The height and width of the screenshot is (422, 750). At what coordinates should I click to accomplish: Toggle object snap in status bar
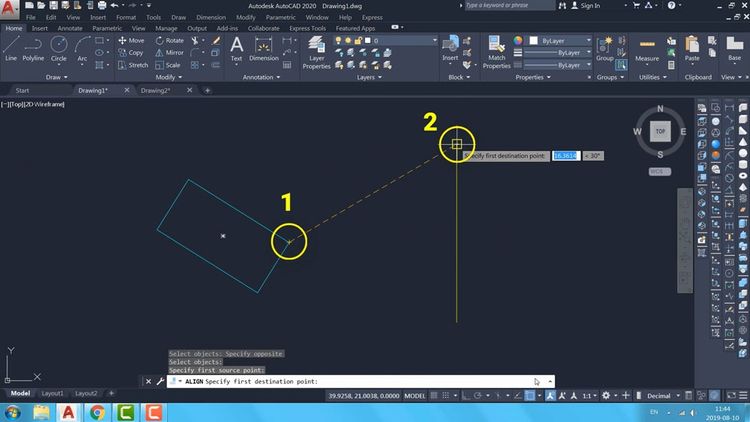(x=529, y=396)
